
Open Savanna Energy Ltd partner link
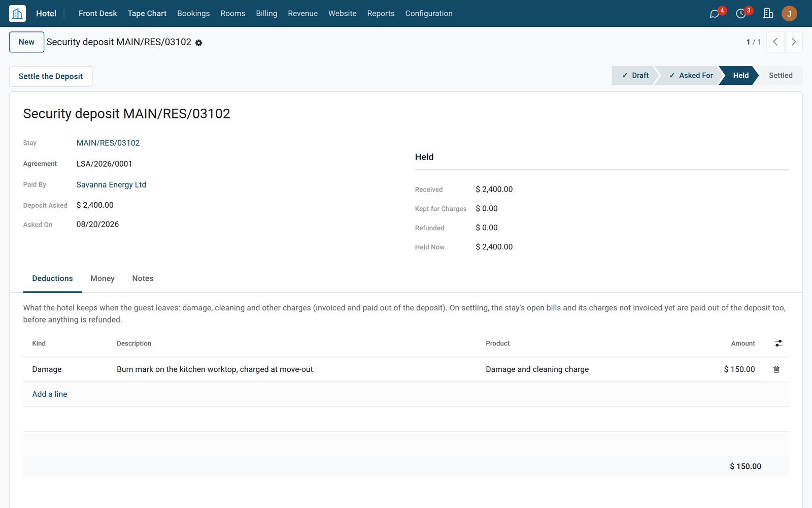(111, 184)
